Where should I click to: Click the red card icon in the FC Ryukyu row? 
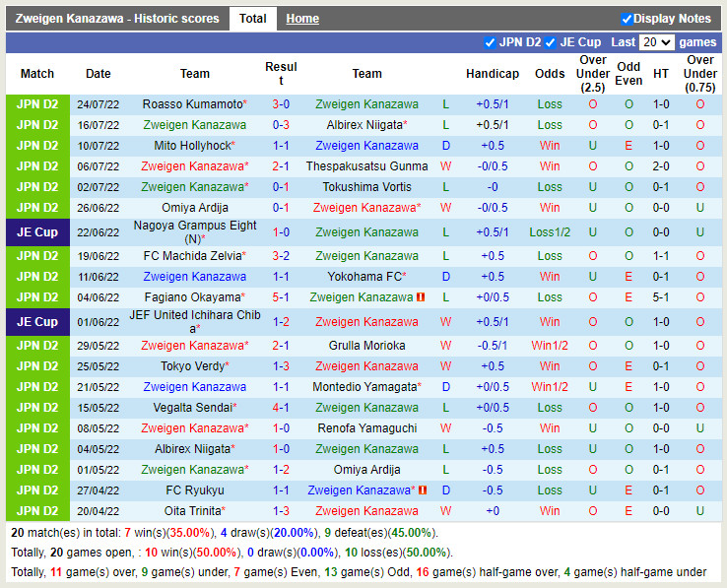423,490
